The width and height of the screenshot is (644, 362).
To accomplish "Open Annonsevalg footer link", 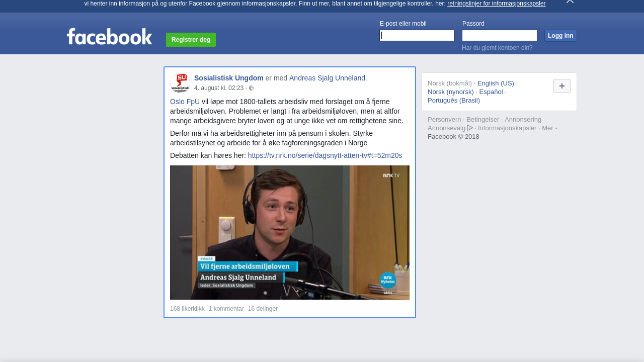I will (x=447, y=128).
